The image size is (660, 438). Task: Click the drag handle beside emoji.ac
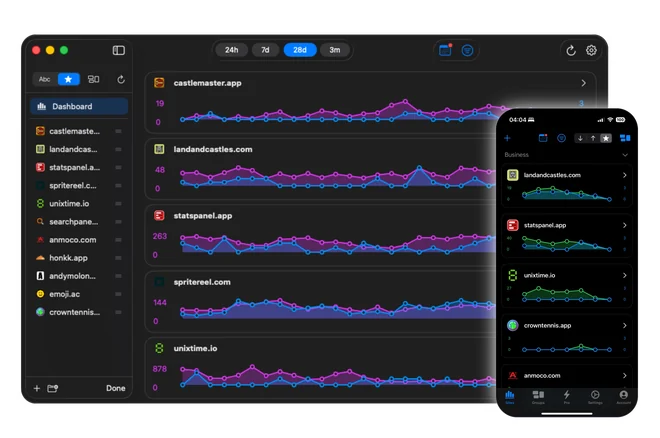118,294
